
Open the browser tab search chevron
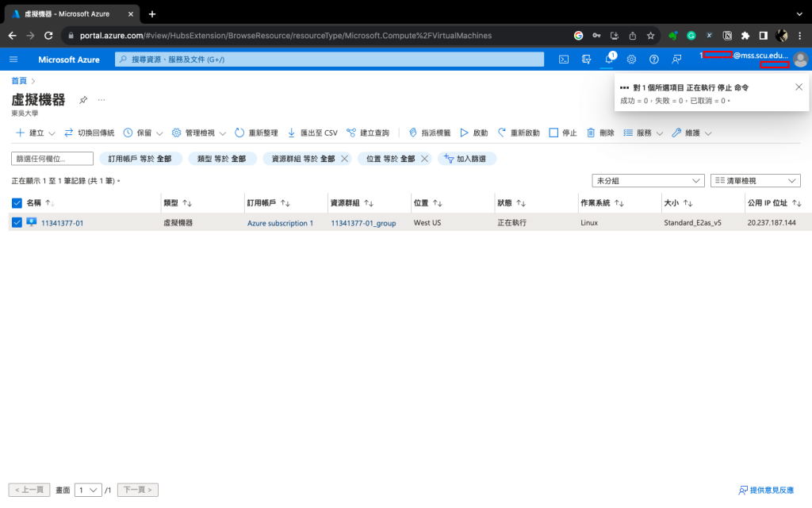799,14
